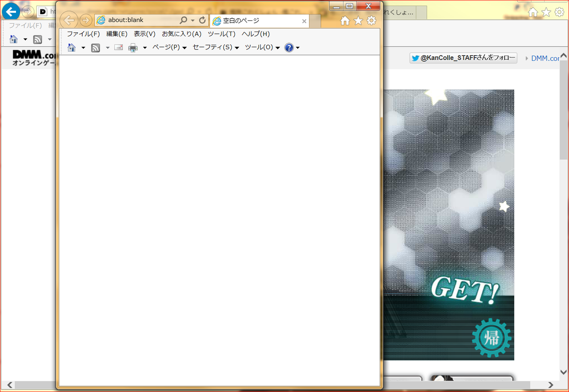Open Favorites star in background window
Image resolution: width=569 pixels, height=392 pixels.
pos(546,12)
